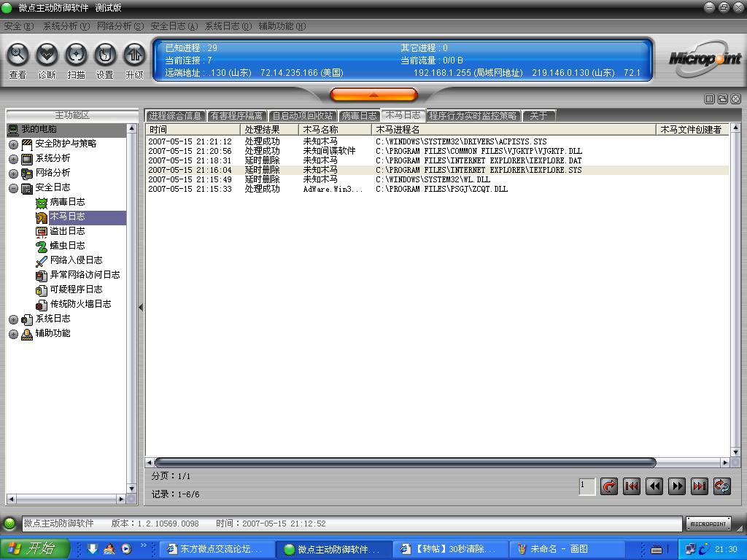This screenshot has width=747, height=560.
Task: Jump to the first page of records
Action: (x=632, y=486)
